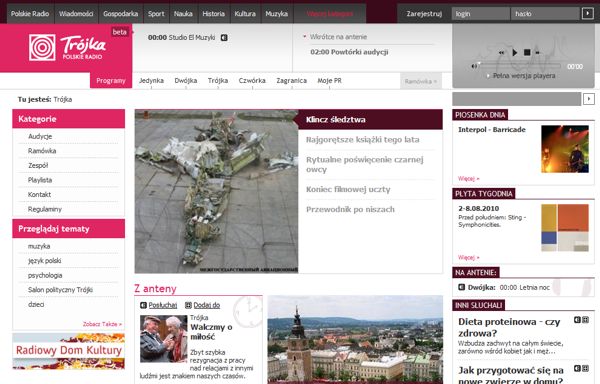Select the Klincz śledztwa headline
The width and height of the screenshot is (600, 384).
pos(336,119)
